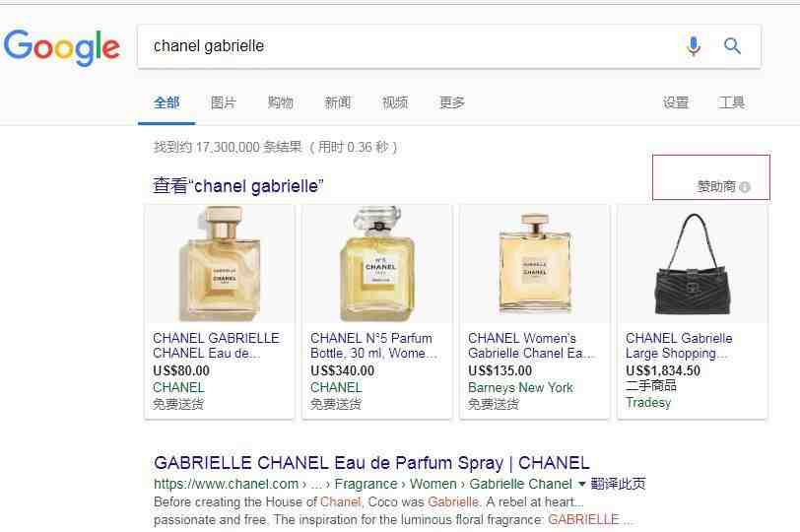Click the Chanel N°5 Parfum bottle image
The image size is (800, 532).
[377, 264]
